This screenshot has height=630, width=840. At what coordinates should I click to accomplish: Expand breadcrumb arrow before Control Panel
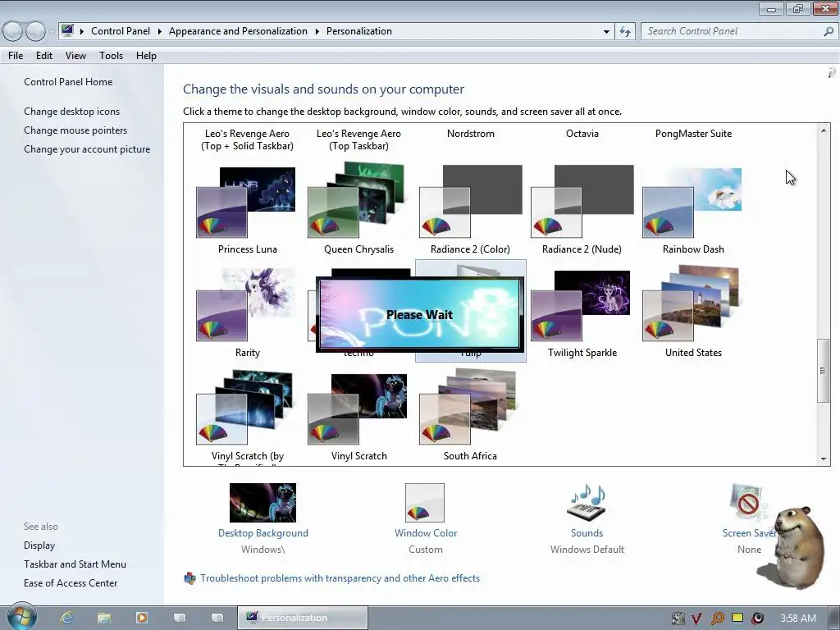(x=82, y=32)
